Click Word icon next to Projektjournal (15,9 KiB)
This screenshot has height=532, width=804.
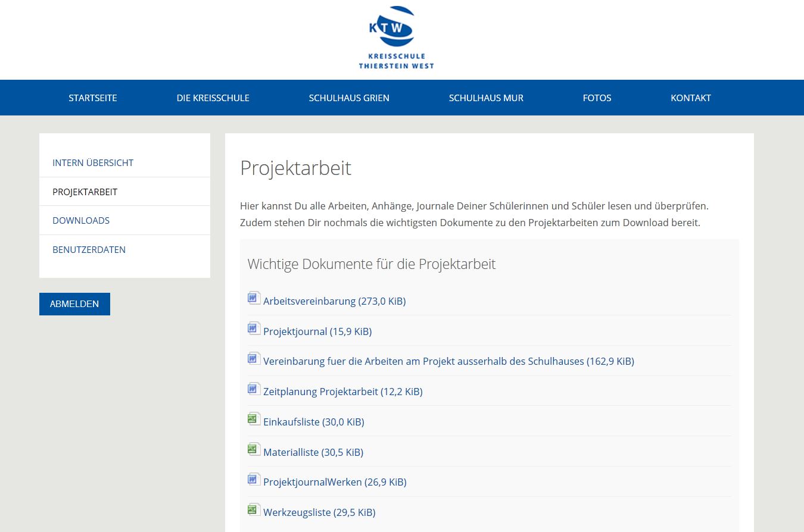(254, 328)
